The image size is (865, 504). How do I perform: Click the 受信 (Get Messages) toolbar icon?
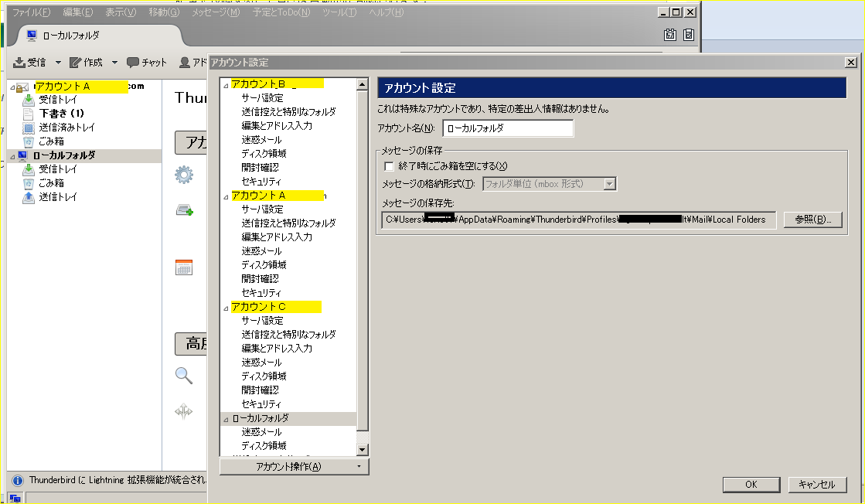coord(20,63)
